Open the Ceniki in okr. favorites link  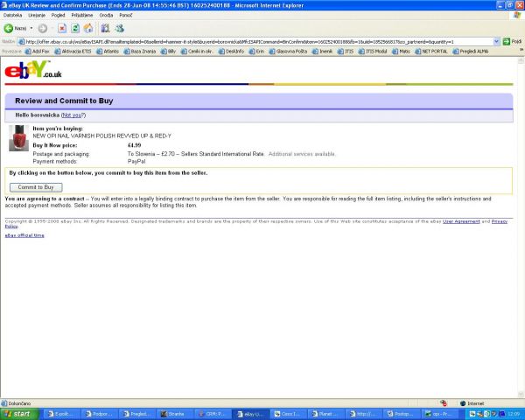point(197,52)
